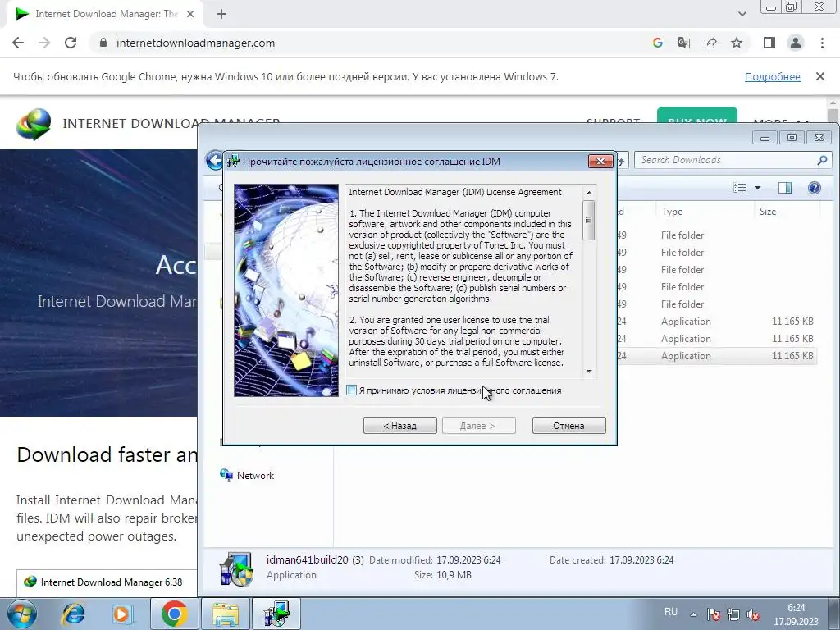Image resolution: width=840 pixels, height=630 pixels.
Task: Select Network in Explorer navigation pane
Action: 255,475
